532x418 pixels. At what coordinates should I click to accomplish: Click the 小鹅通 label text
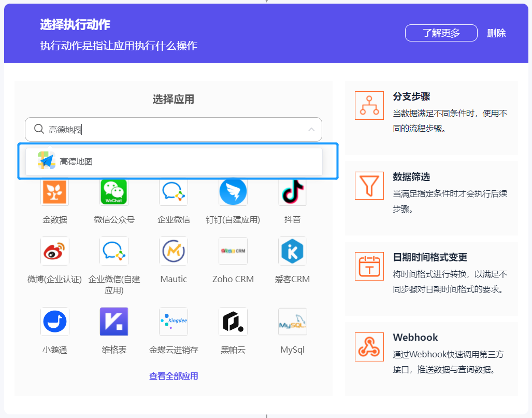[54, 350]
